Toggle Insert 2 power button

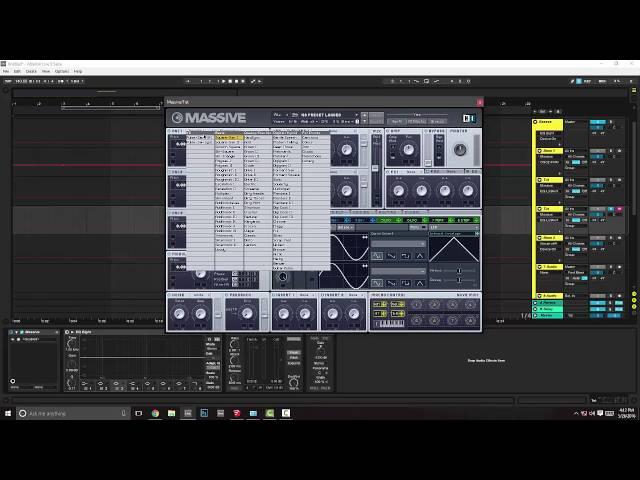tap(322, 295)
